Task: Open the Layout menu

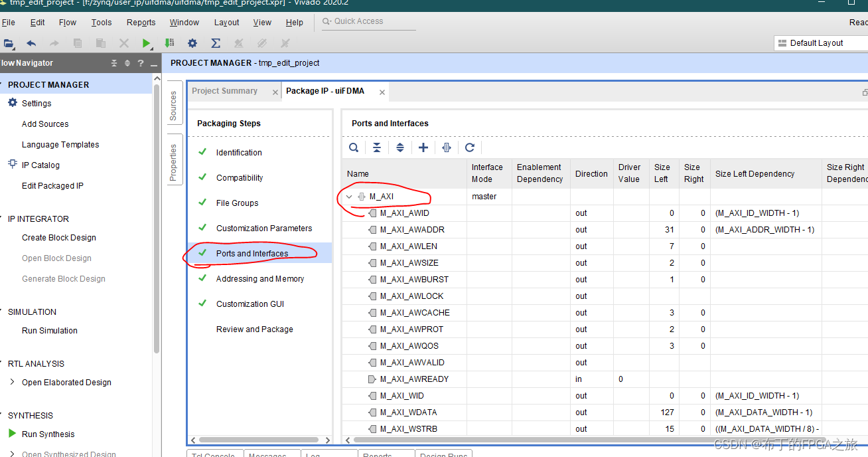Action: point(227,22)
